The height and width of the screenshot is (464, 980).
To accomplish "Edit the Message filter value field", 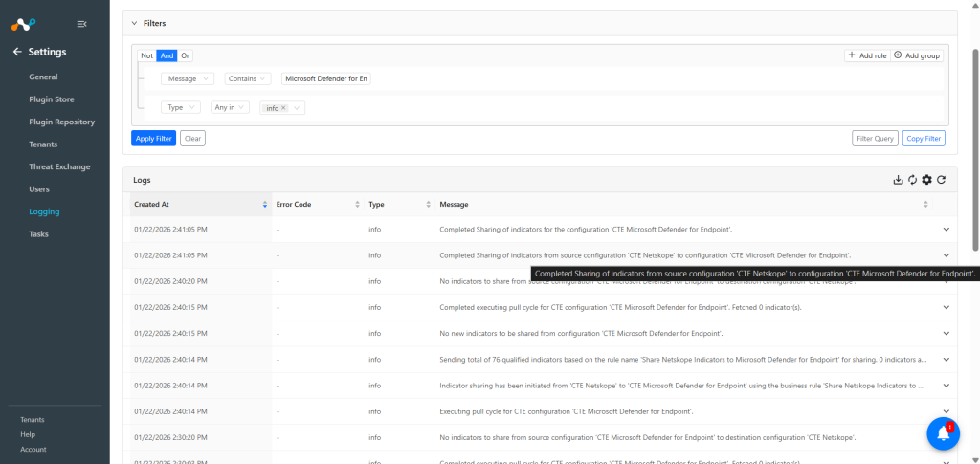I will [326, 78].
